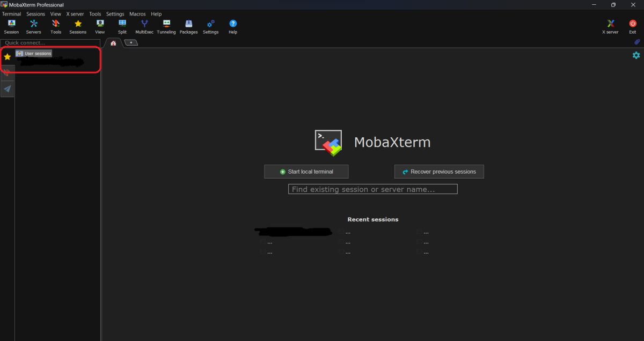Click the X server icon at top right
The height and width of the screenshot is (341, 644).
click(610, 24)
